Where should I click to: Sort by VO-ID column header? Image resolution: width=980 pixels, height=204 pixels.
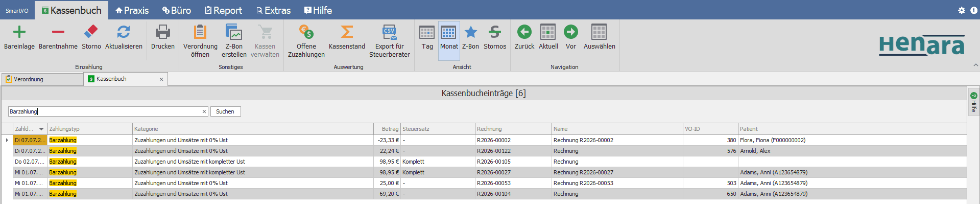pos(710,129)
